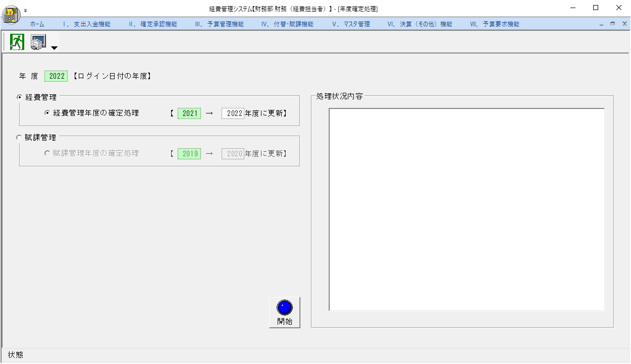631x364 pixels.
Task: Open the Ⅳ．付替・賦課機能 menu
Action: 287,24
